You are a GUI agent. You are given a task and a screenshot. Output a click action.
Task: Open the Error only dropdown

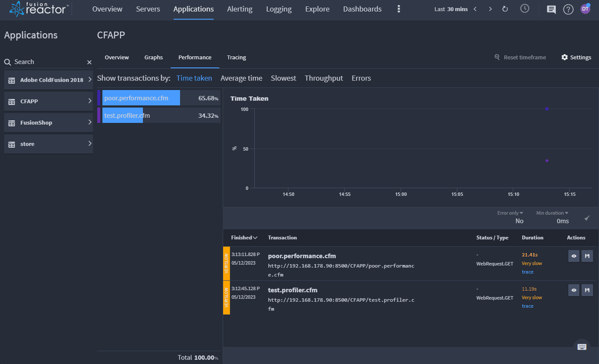[x=510, y=213]
